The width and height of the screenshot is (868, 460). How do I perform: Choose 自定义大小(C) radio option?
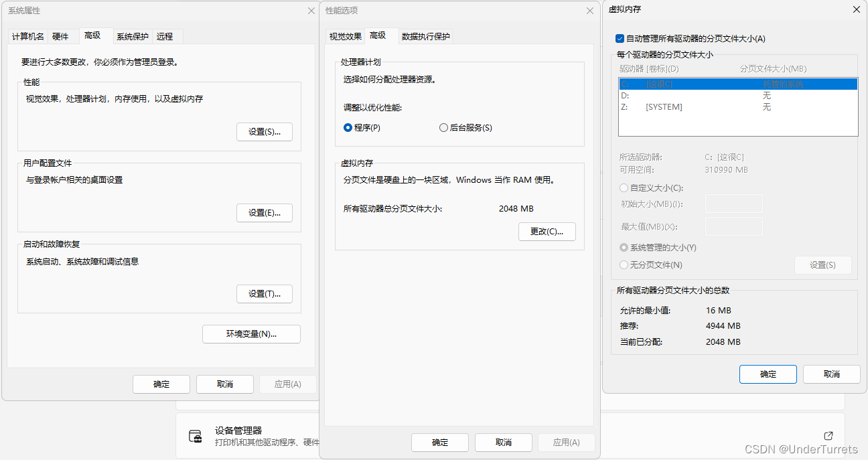[624, 188]
